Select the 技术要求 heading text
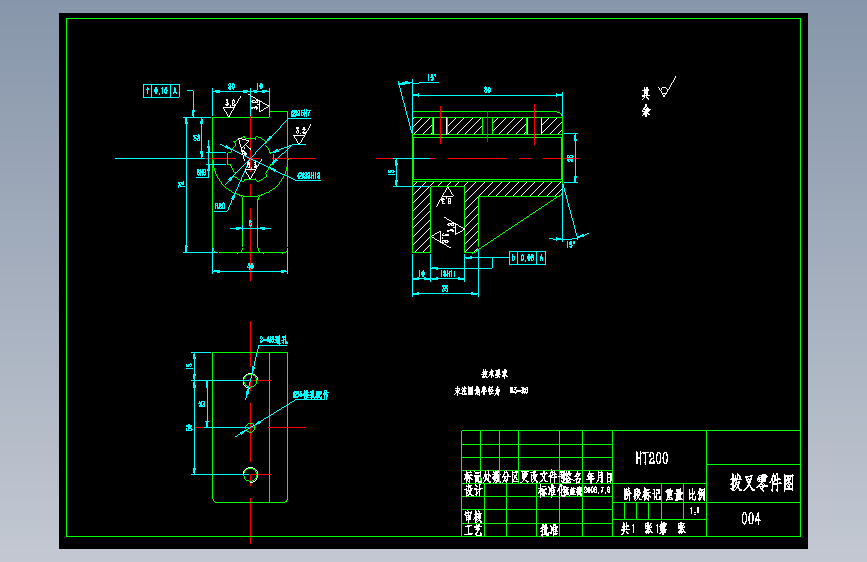The width and height of the screenshot is (867, 562). tap(494, 374)
